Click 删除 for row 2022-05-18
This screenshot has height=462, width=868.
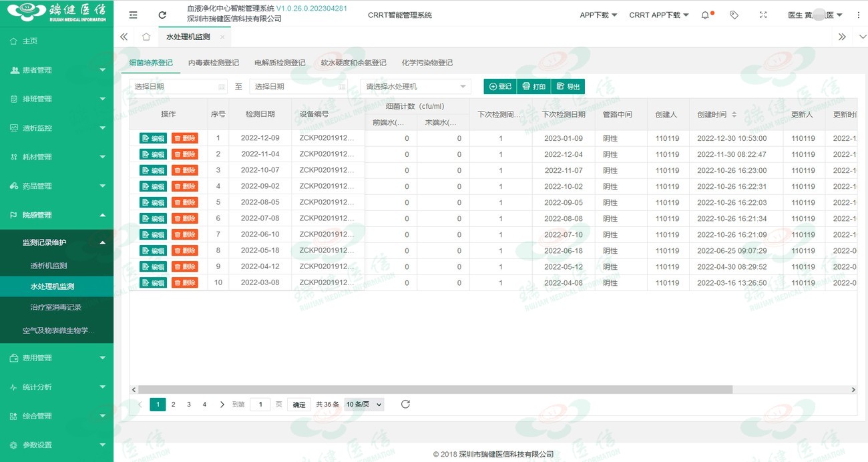[185, 250]
